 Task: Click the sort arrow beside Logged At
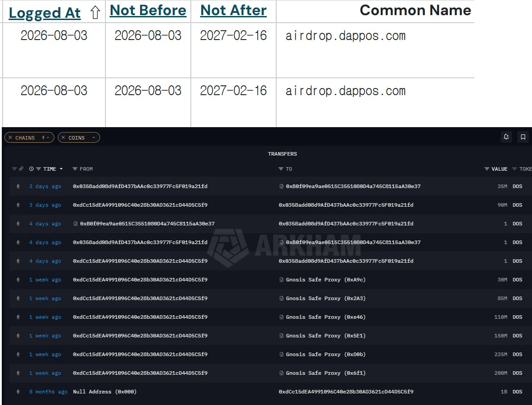(x=95, y=12)
